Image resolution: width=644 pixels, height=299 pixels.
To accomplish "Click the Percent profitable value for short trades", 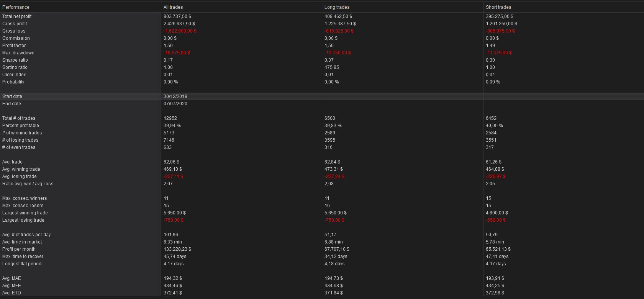I will pos(494,126).
